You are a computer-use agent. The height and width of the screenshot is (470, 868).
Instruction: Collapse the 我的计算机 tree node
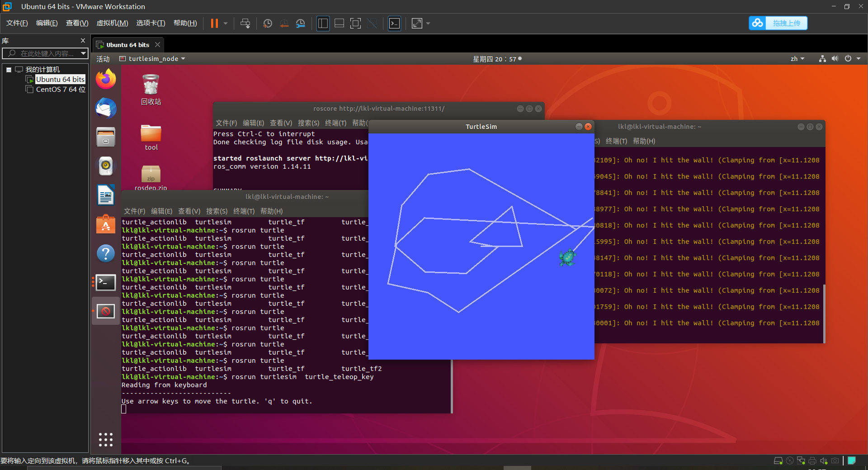click(9, 70)
